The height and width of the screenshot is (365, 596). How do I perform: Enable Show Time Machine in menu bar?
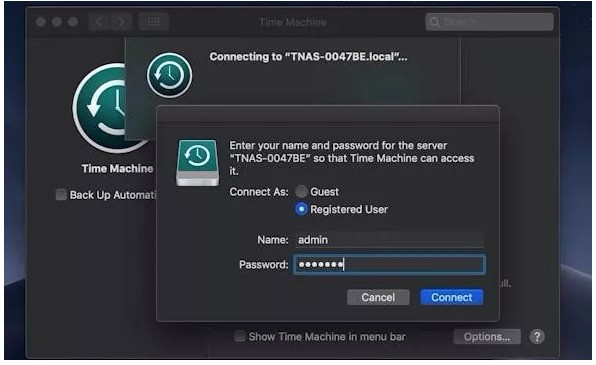239,336
